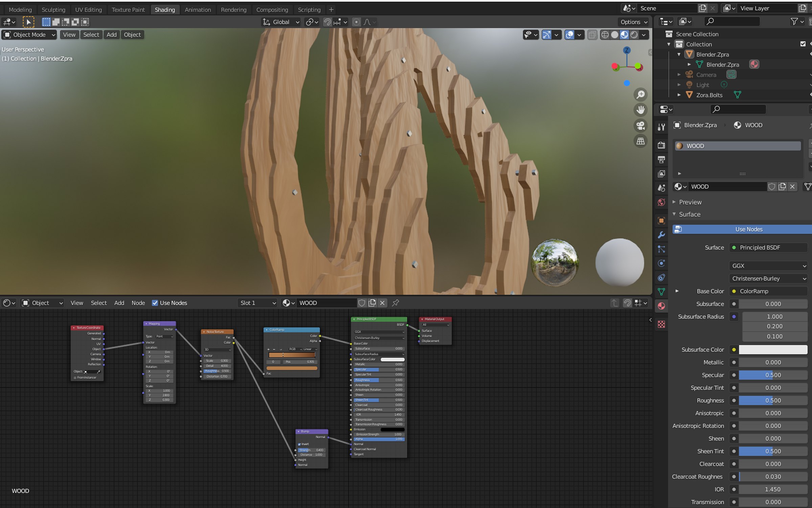
Task: Open Global transform orientation dropdown
Action: point(281,22)
